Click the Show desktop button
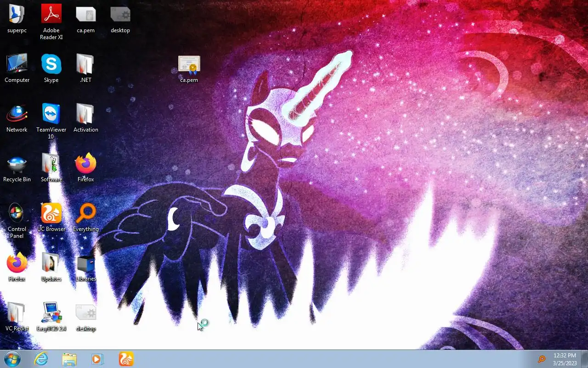The height and width of the screenshot is (368, 588). [584, 359]
